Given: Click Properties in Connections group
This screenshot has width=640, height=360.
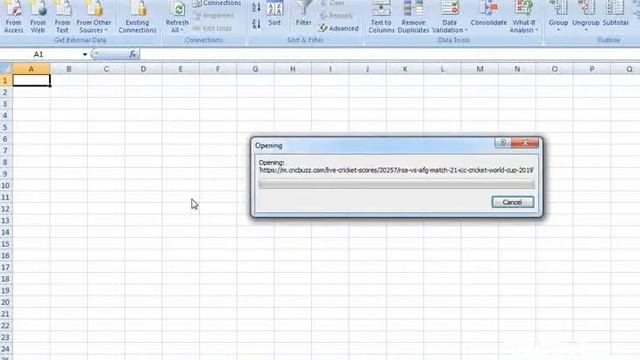Looking at the screenshot, I should pos(214,16).
